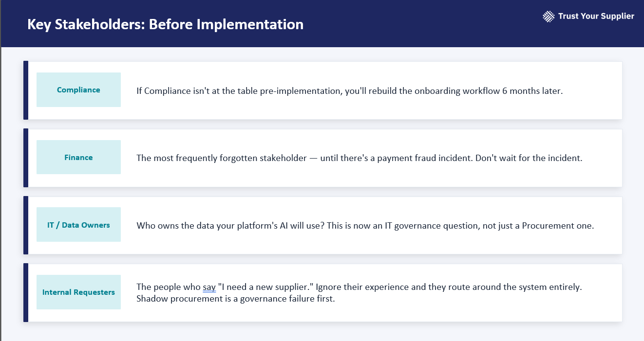Click the Compliance label box
The height and width of the screenshot is (341, 644).
click(78, 90)
